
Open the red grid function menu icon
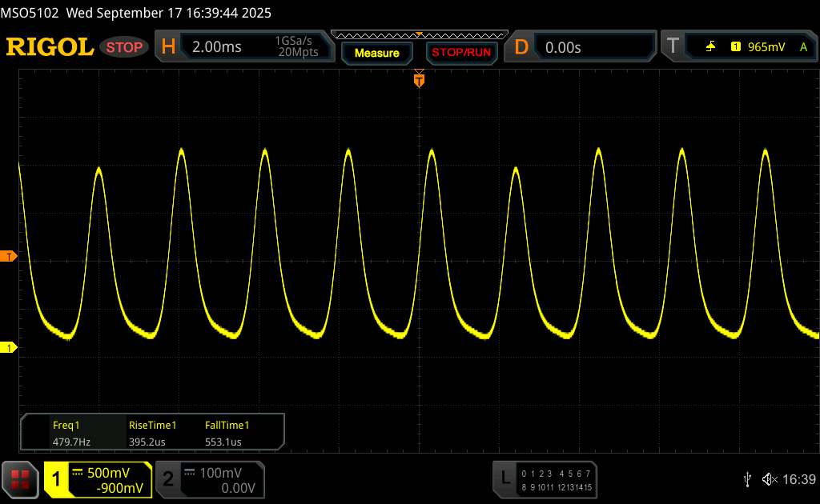[x=21, y=478]
